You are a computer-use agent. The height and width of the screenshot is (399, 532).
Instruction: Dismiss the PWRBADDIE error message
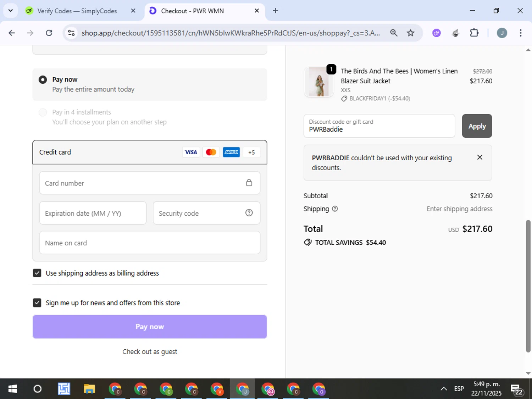point(480,157)
